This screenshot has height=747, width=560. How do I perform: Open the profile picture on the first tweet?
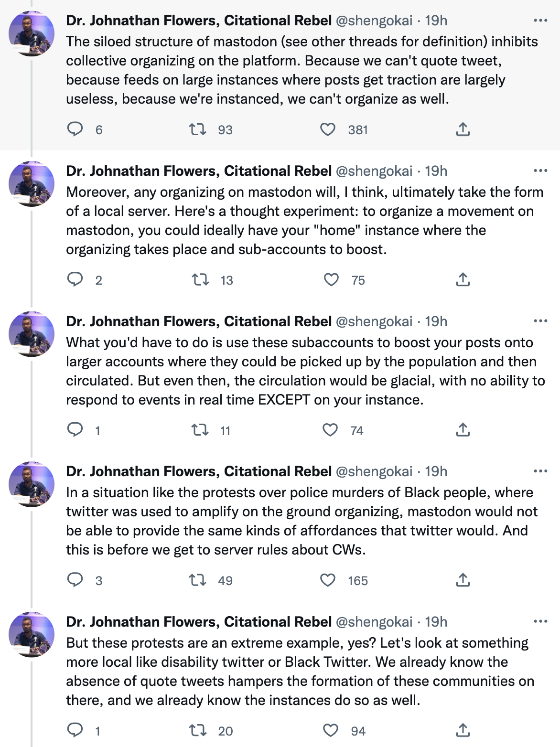coord(32,33)
